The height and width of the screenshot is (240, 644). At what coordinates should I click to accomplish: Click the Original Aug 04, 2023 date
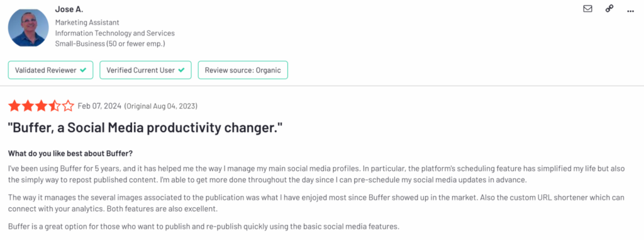[160, 106]
